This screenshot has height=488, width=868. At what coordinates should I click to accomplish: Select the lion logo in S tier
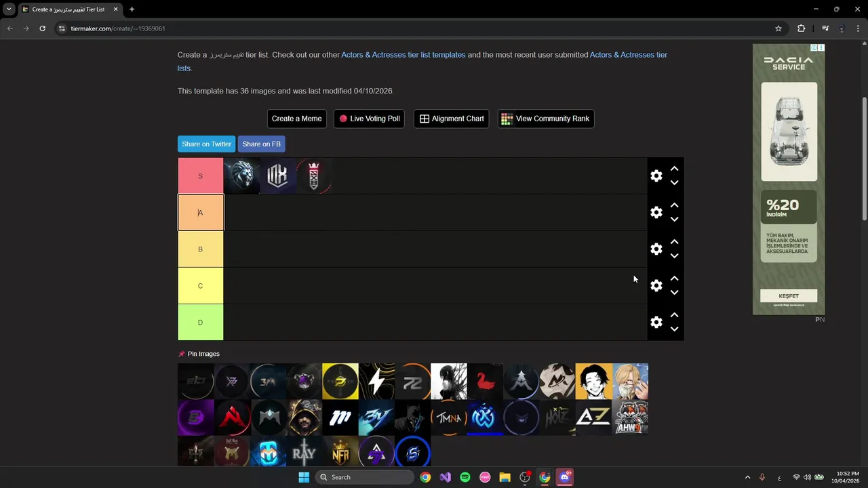pyautogui.click(x=241, y=176)
